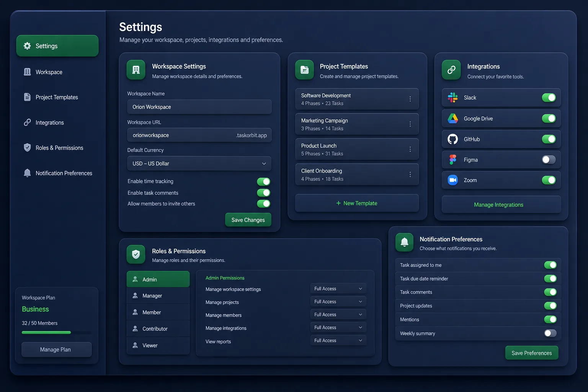Disable Allow members to invite others
This screenshot has width=588, height=392.
click(264, 204)
